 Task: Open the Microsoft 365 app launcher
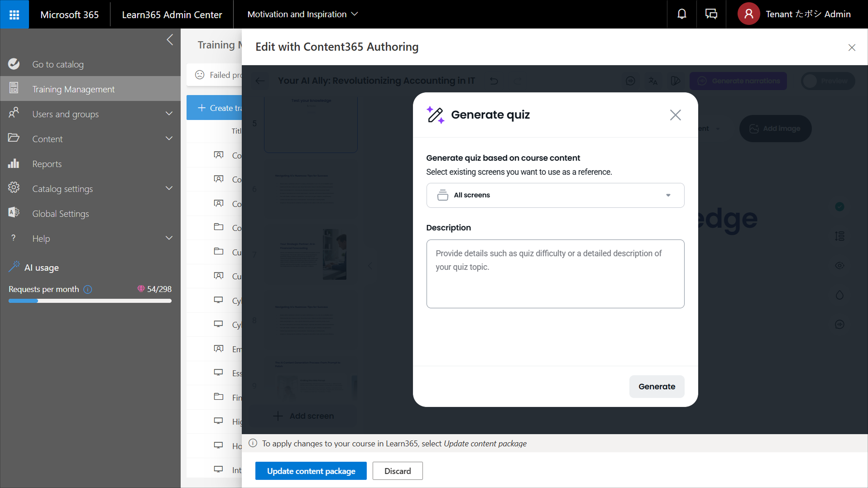point(14,14)
